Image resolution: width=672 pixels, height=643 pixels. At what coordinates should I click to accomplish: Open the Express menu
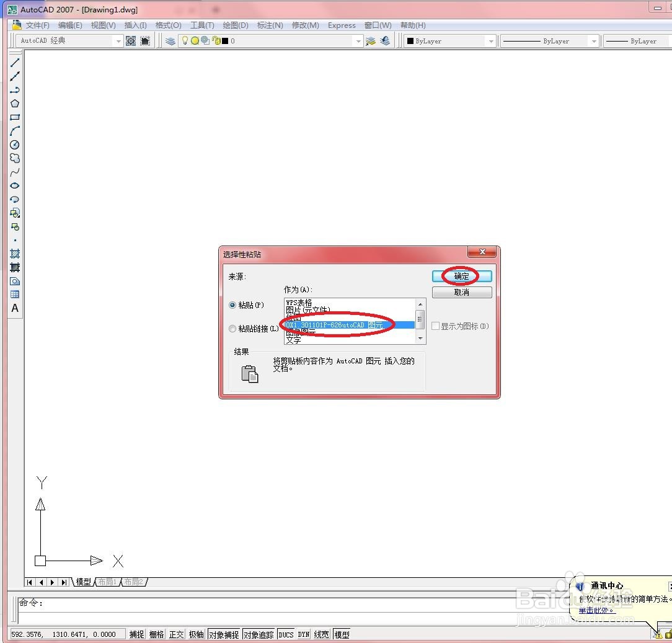[342, 25]
